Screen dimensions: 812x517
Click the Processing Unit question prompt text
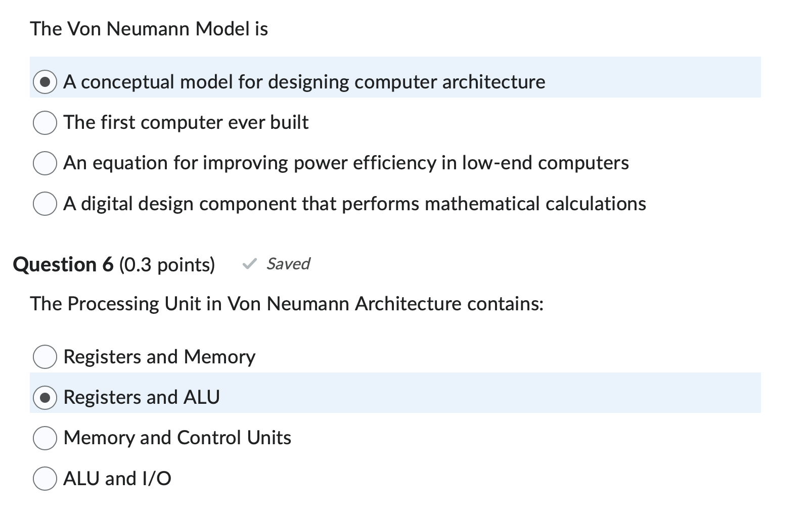tap(287, 304)
